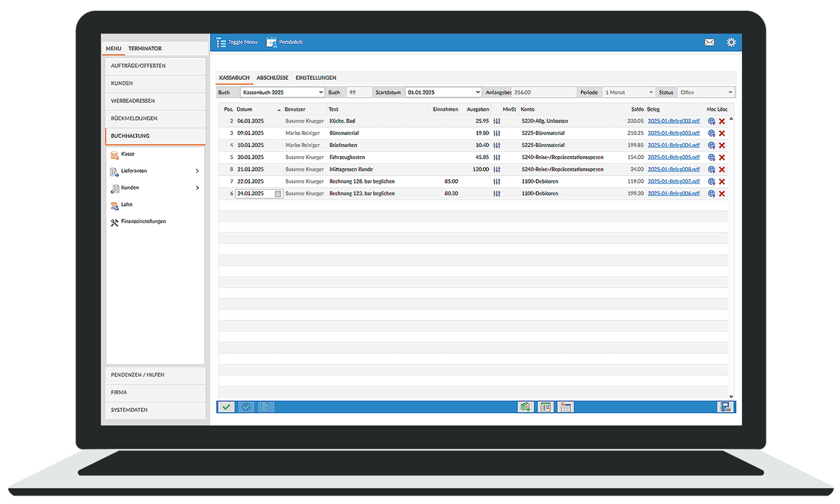The width and height of the screenshot is (840, 504).
Task: Click the Toggle Menu icon
Action: coord(221,43)
